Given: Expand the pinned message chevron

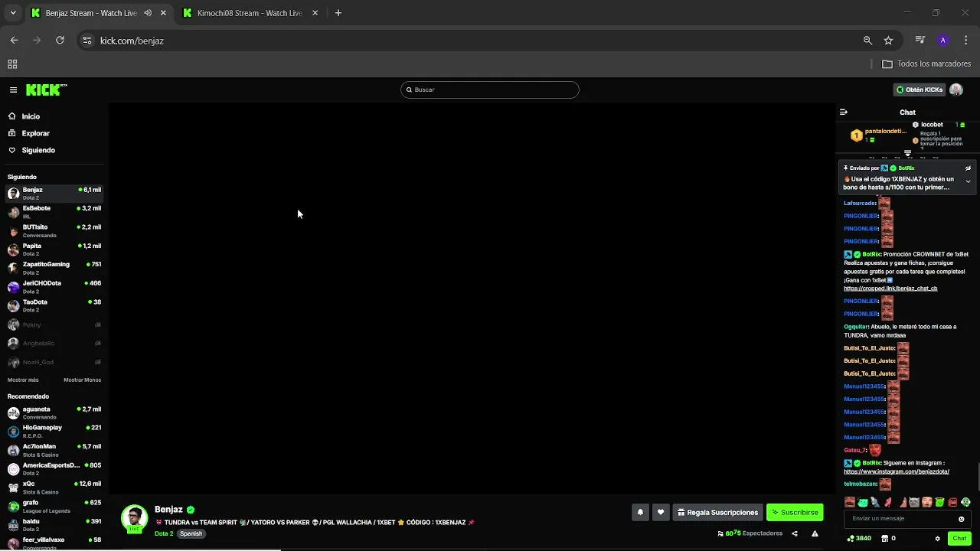Looking at the screenshot, I should click(x=968, y=181).
